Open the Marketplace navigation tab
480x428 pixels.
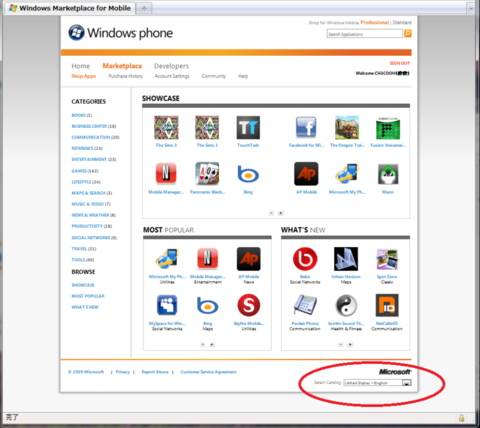122,66
